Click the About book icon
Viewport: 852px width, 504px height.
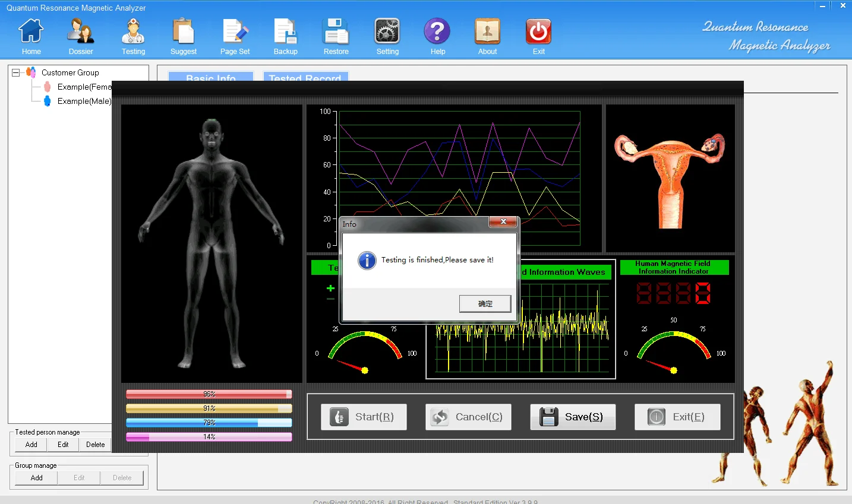coord(487,32)
